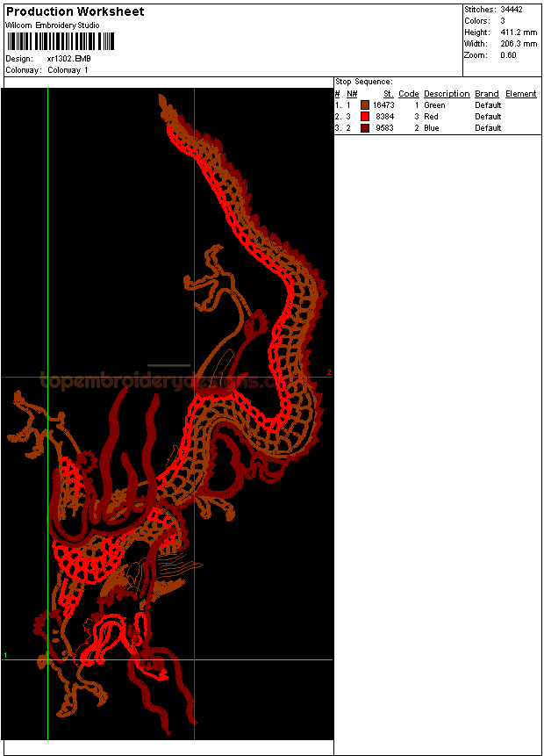Click the Red thread color swatch
The image size is (544, 756).
(x=365, y=116)
